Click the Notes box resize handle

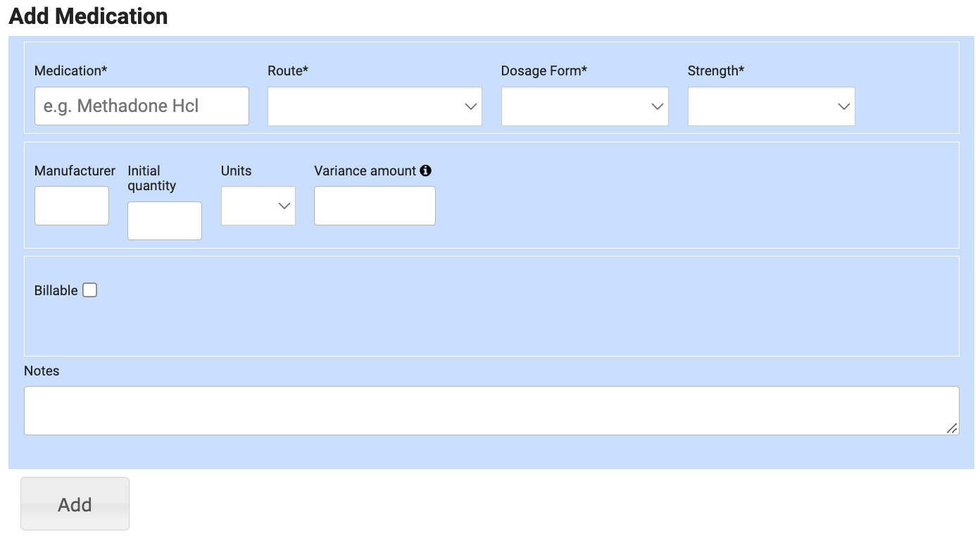coord(952,428)
